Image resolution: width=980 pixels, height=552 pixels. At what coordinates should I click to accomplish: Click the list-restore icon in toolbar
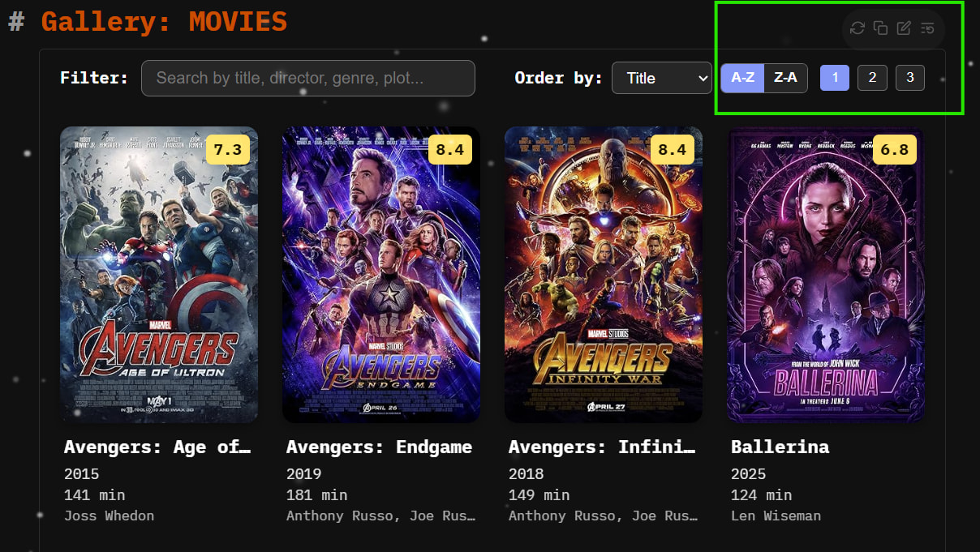pyautogui.click(x=927, y=28)
